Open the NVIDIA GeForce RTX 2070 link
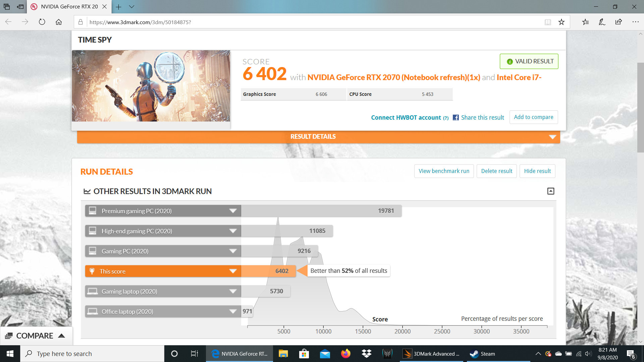Viewport: 644px width, 362px height. pyautogui.click(x=394, y=77)
